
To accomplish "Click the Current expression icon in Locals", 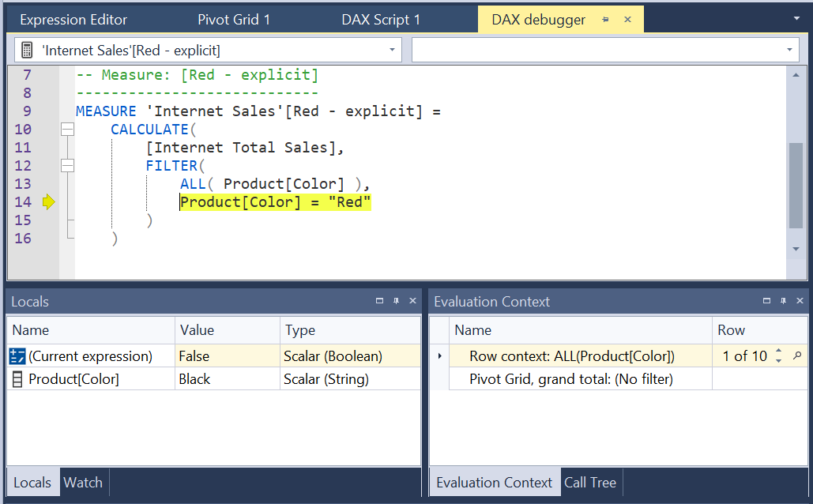I will pyautogui.click(x=17, y=355).
